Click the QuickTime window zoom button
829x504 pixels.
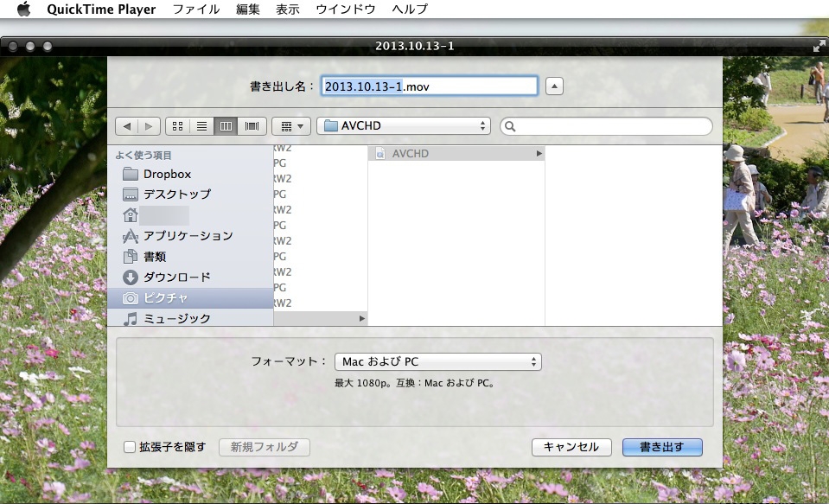[x=47, y=47]
